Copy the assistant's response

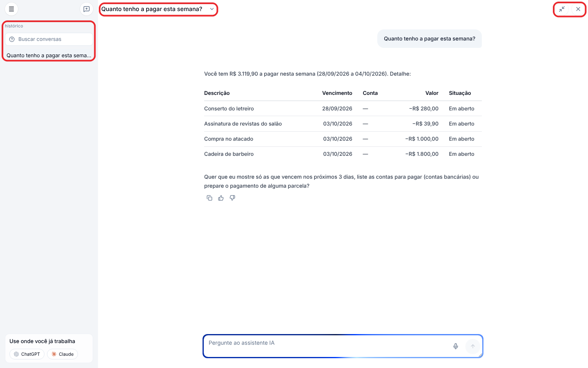pos(209,198)
